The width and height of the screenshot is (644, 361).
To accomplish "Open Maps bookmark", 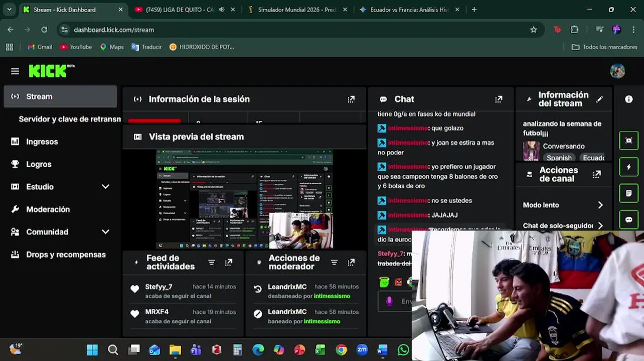I will [111, 47].
